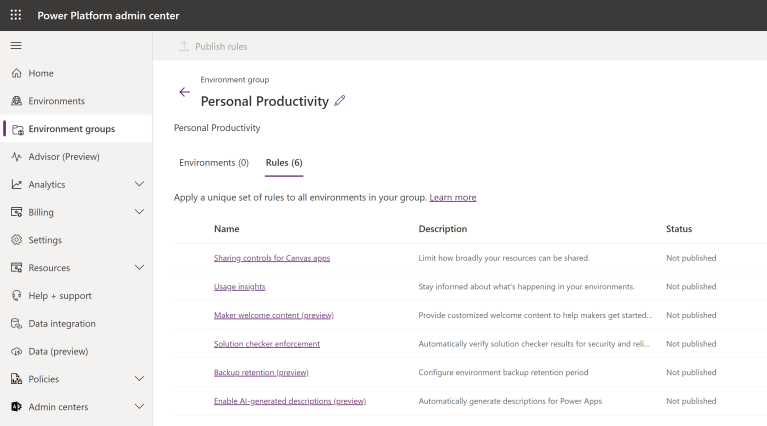Switch to the Environments (0) tab
This screenshot has width=767, height=426.
click(x=214, y=163)
